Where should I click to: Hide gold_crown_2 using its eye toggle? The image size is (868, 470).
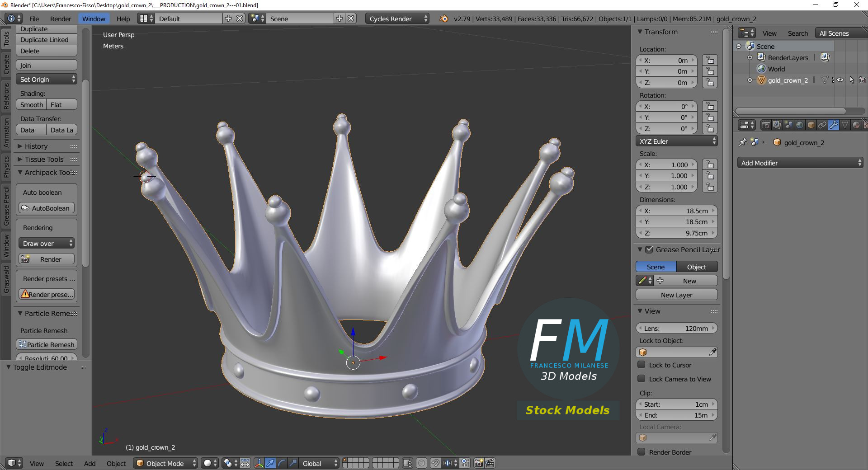click(840, 80)
